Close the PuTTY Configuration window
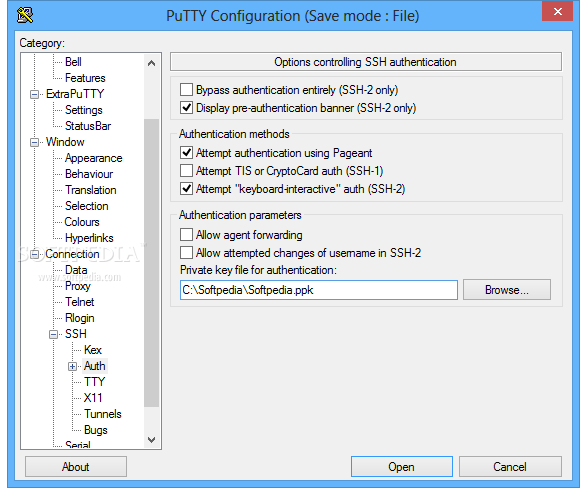 click(x=557, y=11)
